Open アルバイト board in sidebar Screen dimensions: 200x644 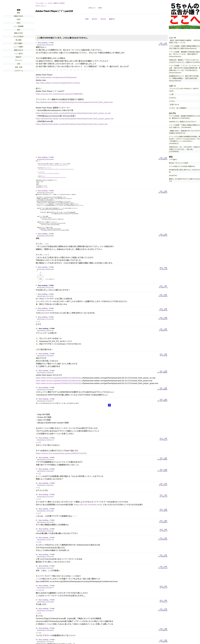18,60
